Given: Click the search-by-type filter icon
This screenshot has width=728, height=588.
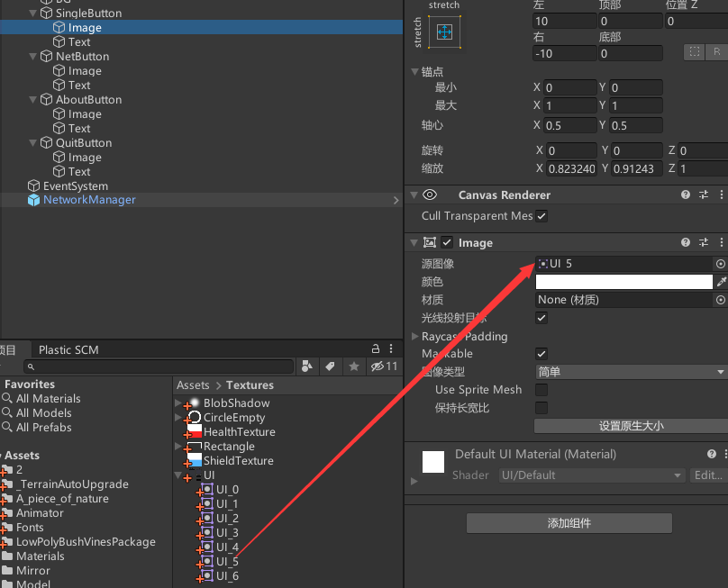Looking at the screenshot, I should (306, 366).
